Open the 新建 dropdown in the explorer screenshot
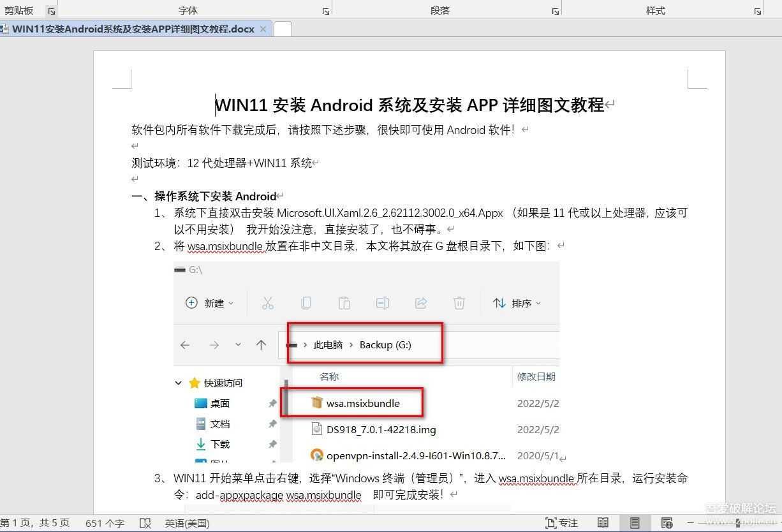This screenshot has width=782, height=532. (210, 303)
